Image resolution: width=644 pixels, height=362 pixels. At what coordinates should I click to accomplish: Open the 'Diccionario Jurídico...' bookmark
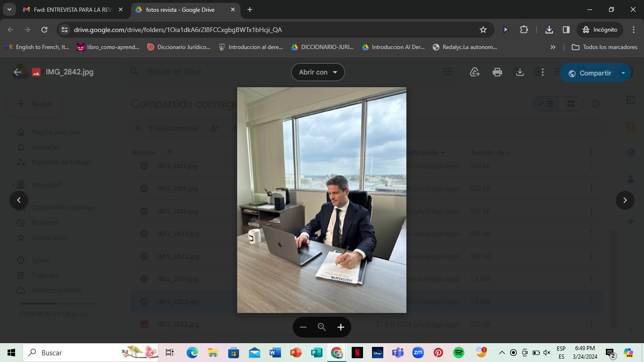[x=179, y=47]
